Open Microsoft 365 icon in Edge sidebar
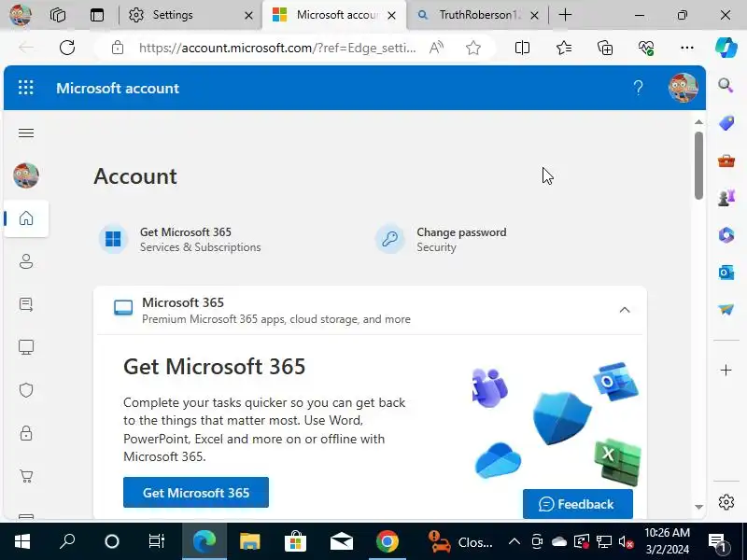747x560 pixels. pos(726,235)
